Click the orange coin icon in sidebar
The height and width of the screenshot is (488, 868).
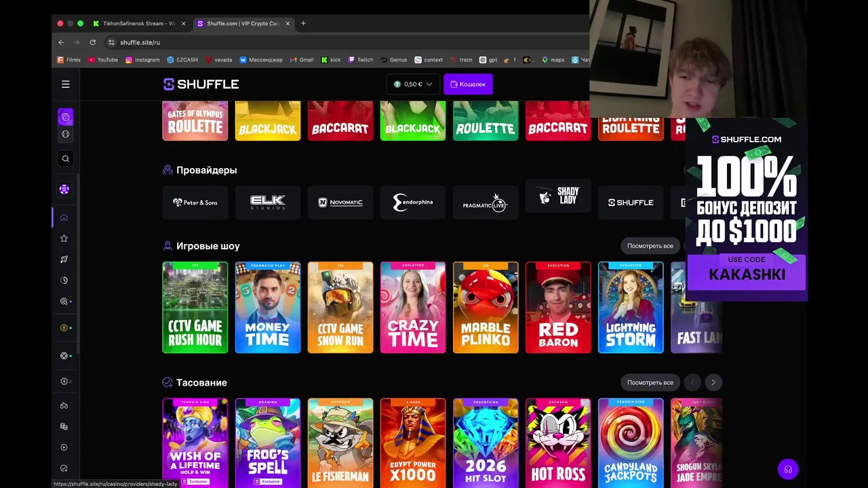(64, 328)
